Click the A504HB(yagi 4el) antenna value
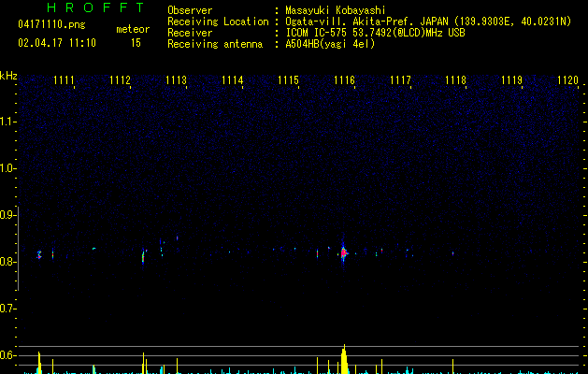 [330, 44]
